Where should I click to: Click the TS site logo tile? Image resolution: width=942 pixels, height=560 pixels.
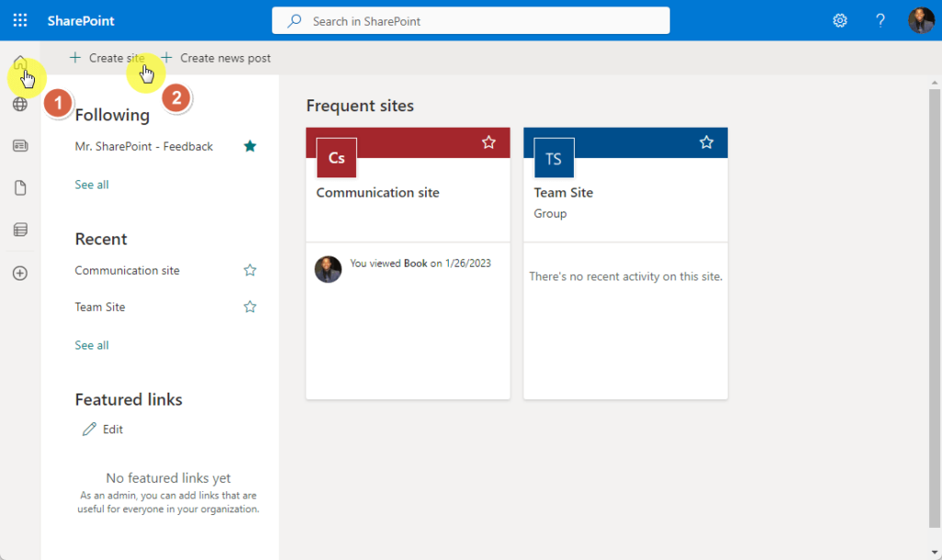pos(554,158)
